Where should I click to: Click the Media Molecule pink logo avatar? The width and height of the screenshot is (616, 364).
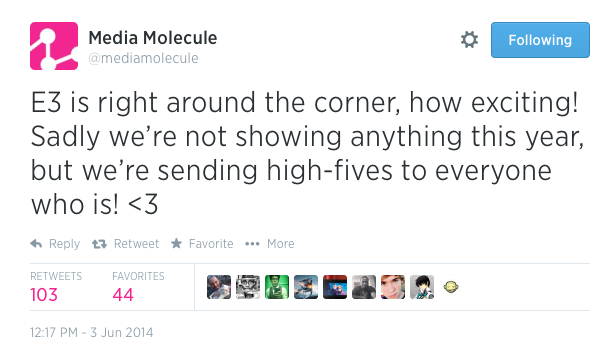54,46
